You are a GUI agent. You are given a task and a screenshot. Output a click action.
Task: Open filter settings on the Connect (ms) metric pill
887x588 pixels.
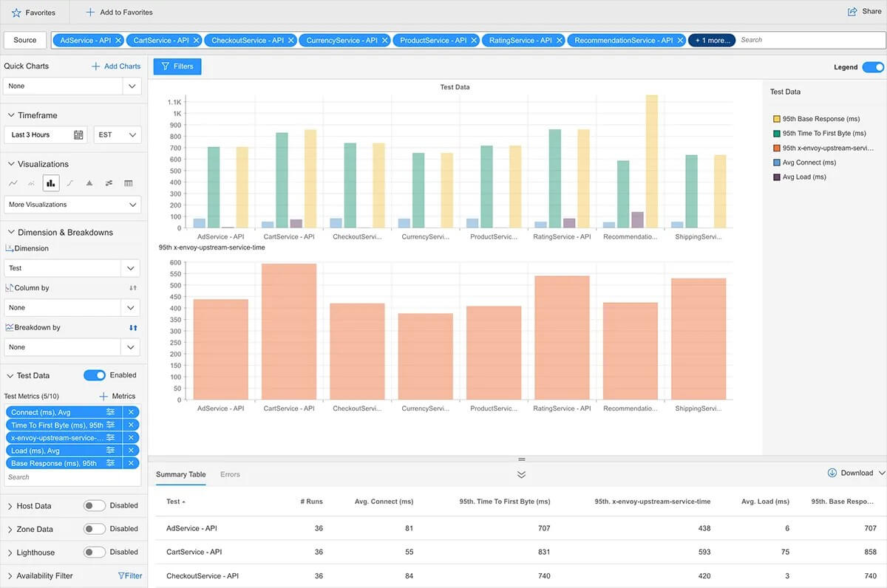tap(111, 412)
